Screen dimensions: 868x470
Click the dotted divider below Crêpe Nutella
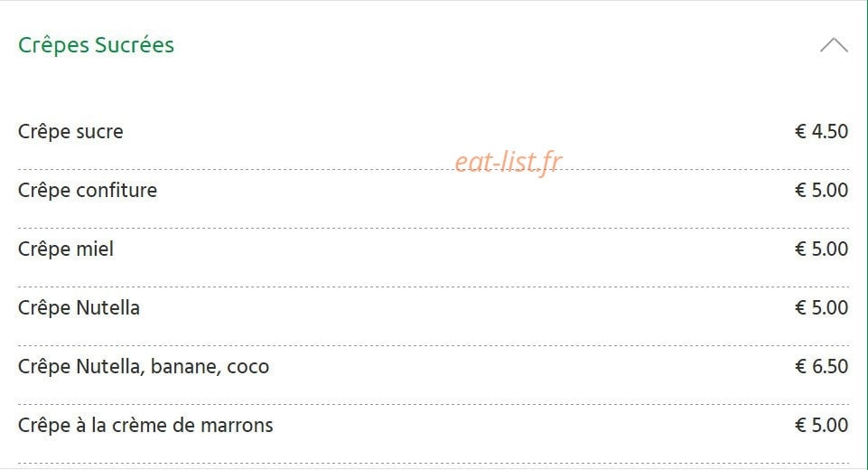tap(434, 345)
